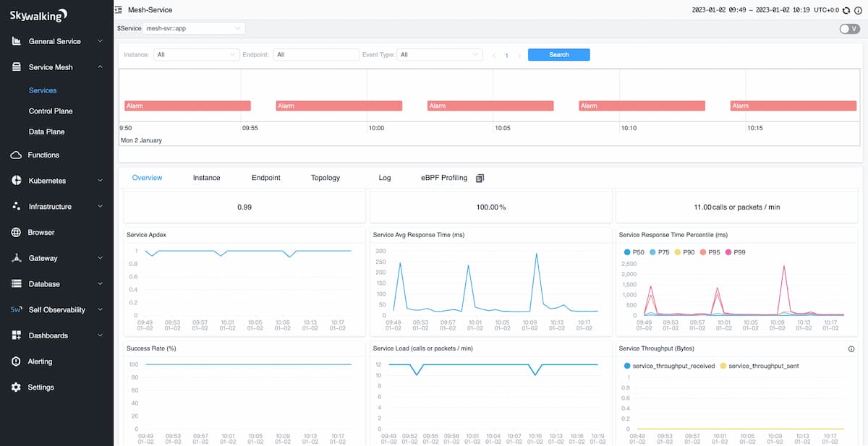Open the Log tab
Image resolution: width=868 pixels, height=446 pixels.
pos(384,177)
